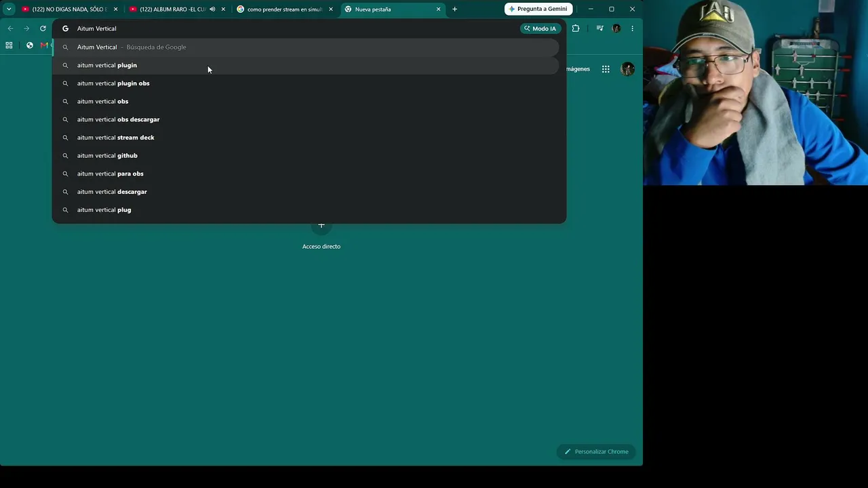Click the address bar containing "Aitum Vertical"
Screen dimensions: 868x488
(292, 28)
